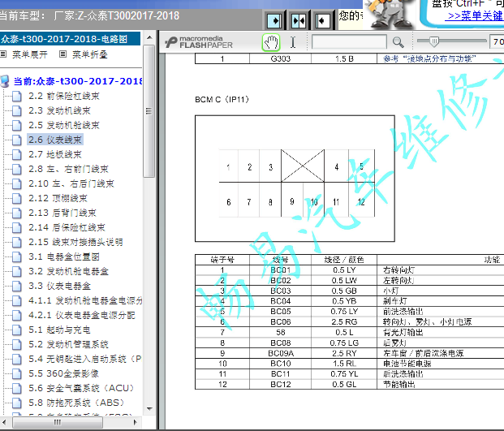The image size is (504, 431).
Task: Click the document icon for 3.1 电器盒位置图
Action: [x=17, y=256]
